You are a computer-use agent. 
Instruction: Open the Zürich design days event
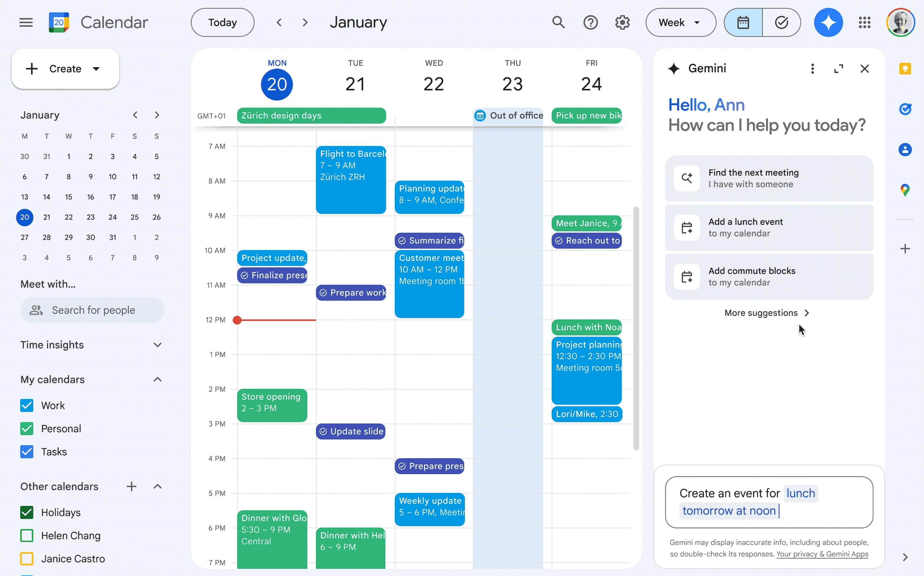[x=311, y=115]
